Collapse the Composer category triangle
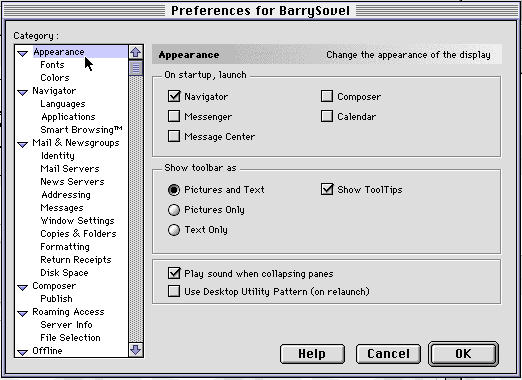Screen dimensions: 522x380 [x=23, y=287]
